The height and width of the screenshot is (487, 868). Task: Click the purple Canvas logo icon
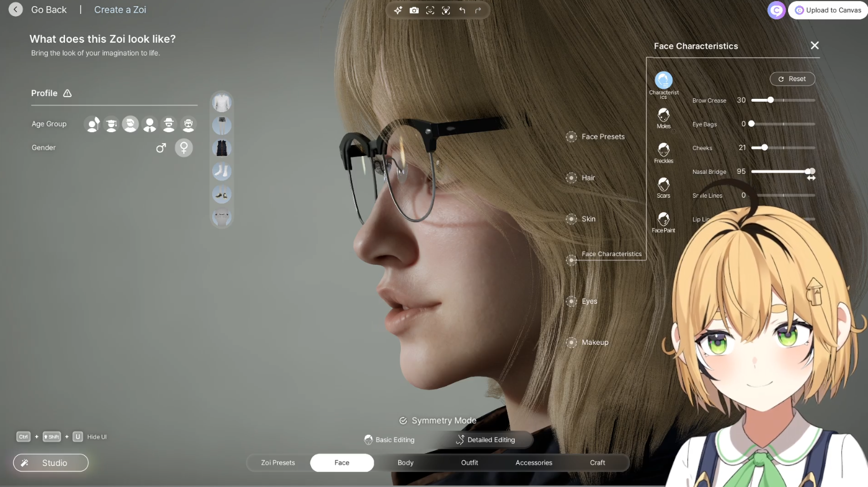tap(776, 10)
